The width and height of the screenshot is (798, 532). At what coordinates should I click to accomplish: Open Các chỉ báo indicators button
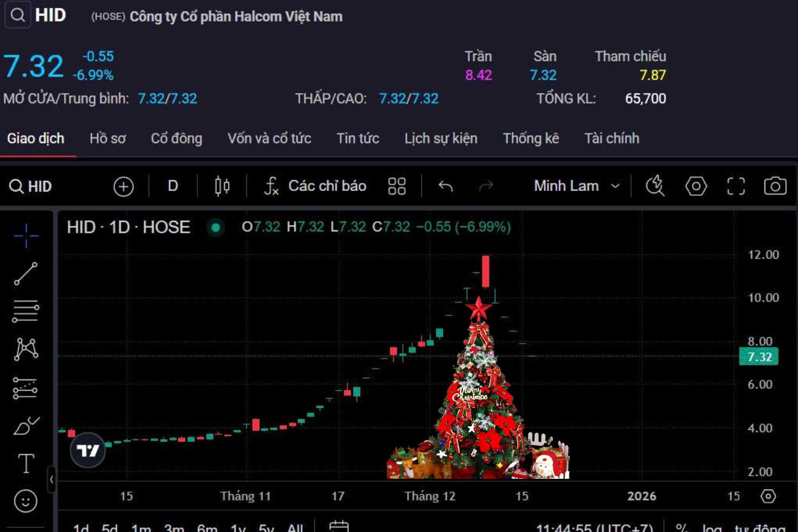coord(315,186)
